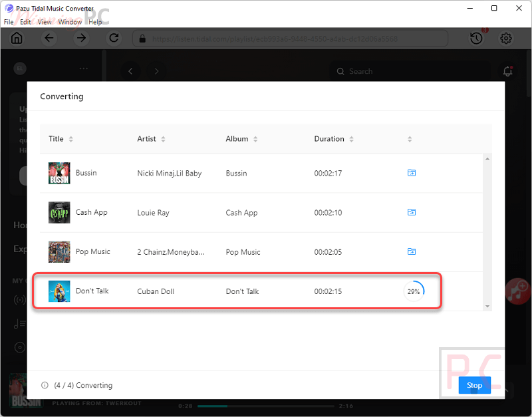532x417 pixels.
Task: Click the Tidal notification bell
Action: click(x=507, y=71)
